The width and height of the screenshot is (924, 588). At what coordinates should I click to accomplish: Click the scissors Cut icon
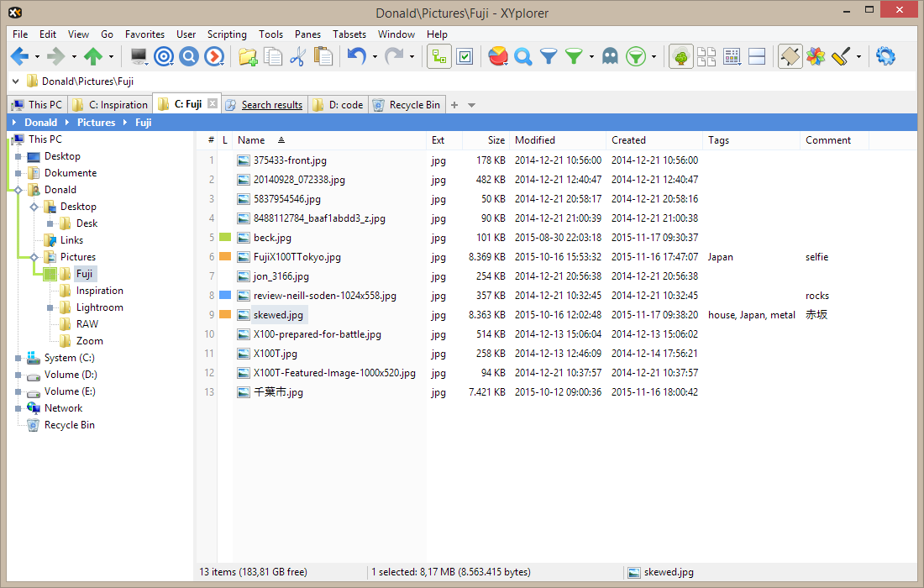pos(297,56)
